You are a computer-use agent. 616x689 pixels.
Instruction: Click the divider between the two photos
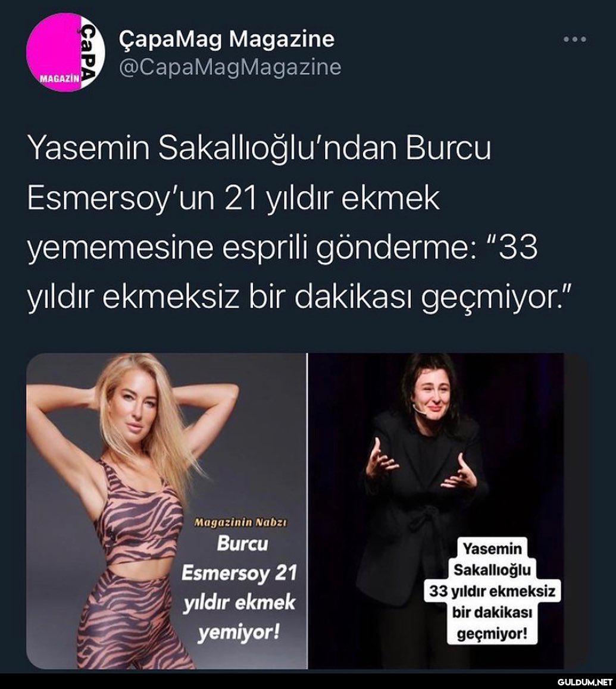307,511
